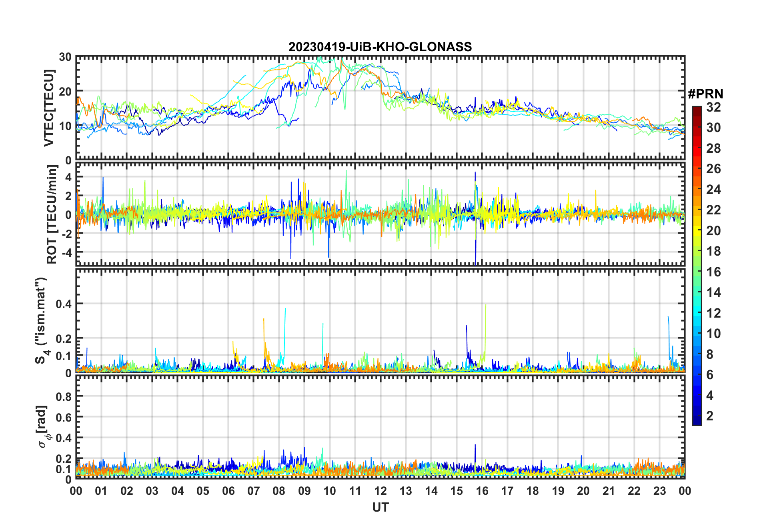Click the sigma-phi [rad] y-axis label
The image size is (761, 532).
pyautogui.click(x=42, y=427)
